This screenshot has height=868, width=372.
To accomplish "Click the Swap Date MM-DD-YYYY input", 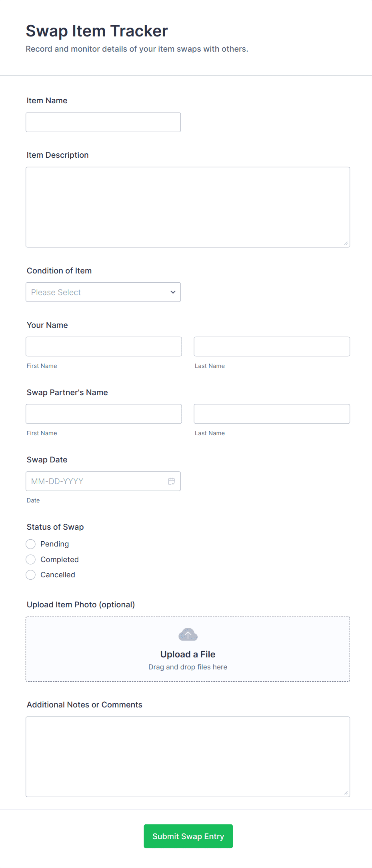I will click(x=96, y=481).
